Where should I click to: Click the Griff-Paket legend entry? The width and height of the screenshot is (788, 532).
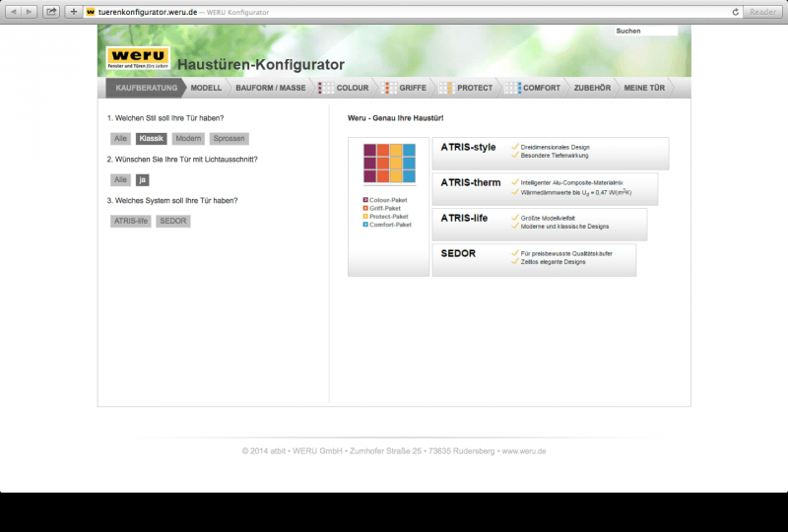pyautogui.click(x=382, y=208)
